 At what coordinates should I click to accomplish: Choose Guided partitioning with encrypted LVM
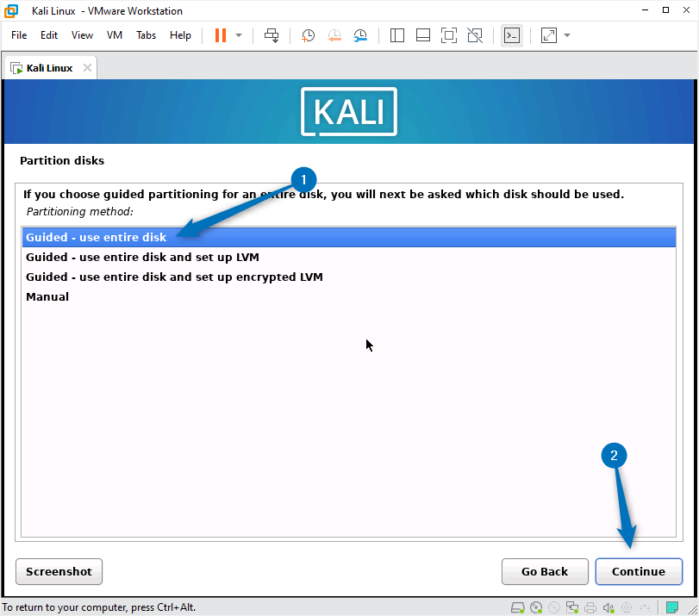click(x=174, y=277)
